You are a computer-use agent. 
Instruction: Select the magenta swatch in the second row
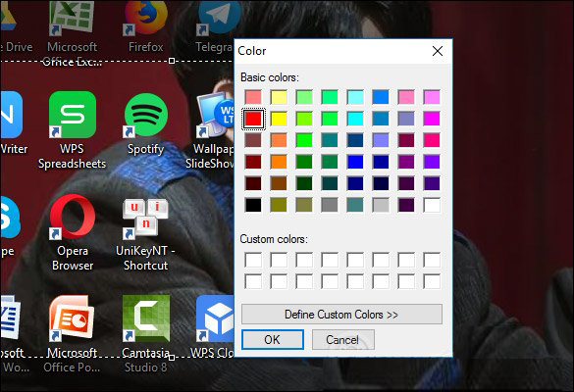pos(432,119)
